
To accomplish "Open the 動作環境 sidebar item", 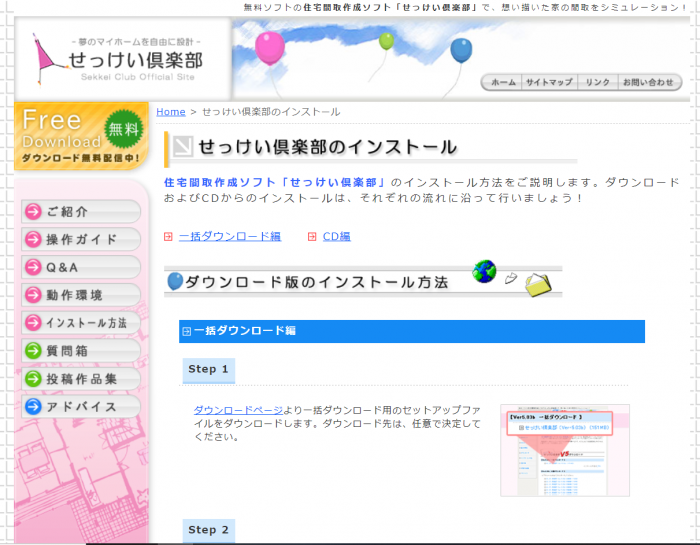I will (x=81, y=295).
